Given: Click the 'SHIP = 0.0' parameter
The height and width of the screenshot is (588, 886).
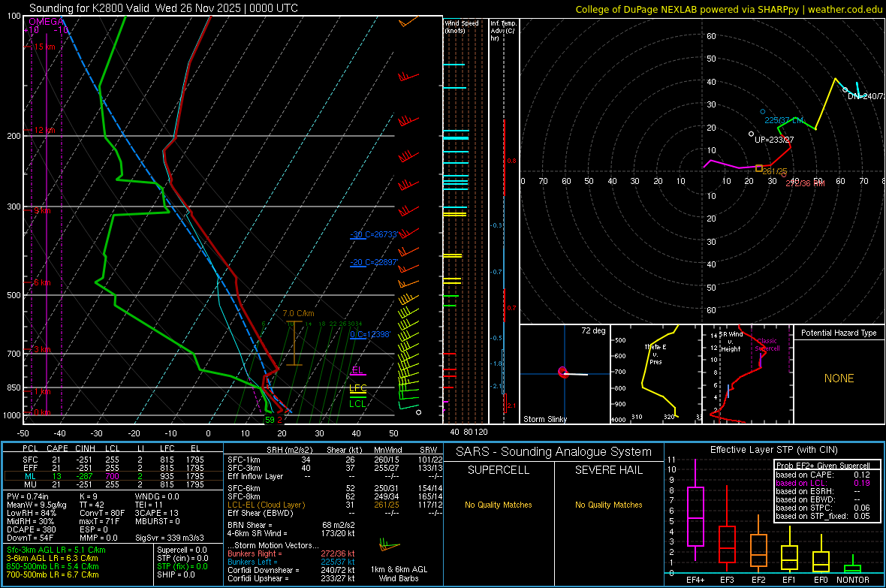Looking at the screenshot, I should (176, 574).
